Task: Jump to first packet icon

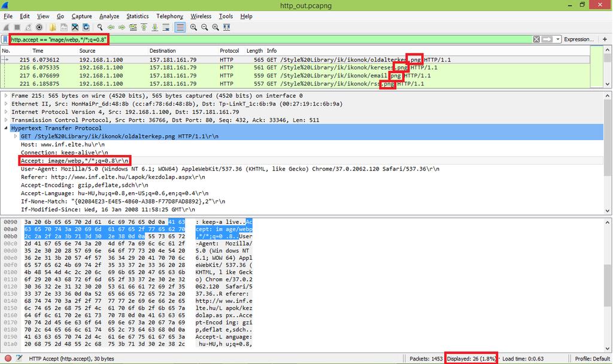Action: 144,28
